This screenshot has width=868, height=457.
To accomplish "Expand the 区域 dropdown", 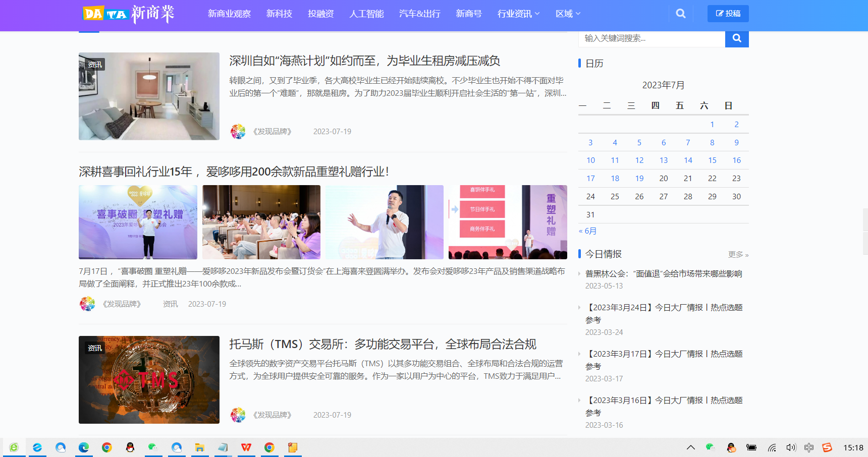I will tap(568, 14).
